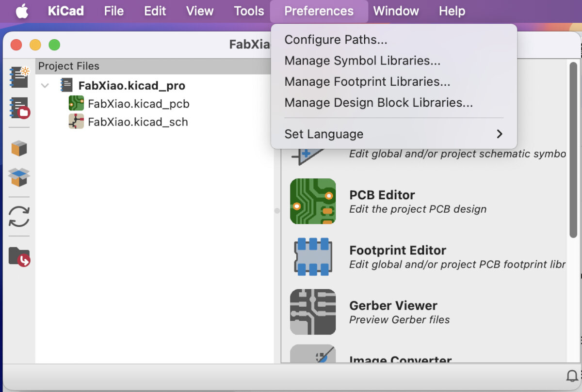Collapse the FabXiao.kicad_pro tree node
The width and height of the screenshot is (582, 392).
click(x=45, y=86)
